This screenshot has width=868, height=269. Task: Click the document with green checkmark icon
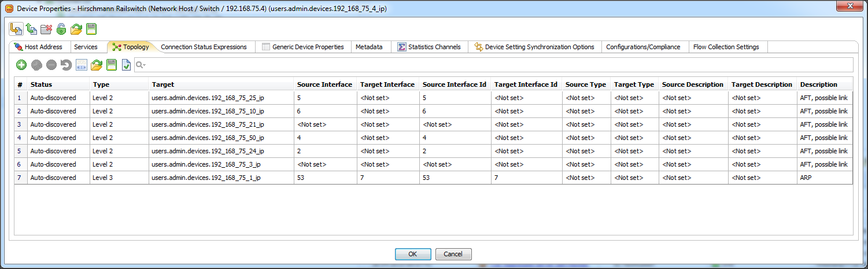coord(126,65)
